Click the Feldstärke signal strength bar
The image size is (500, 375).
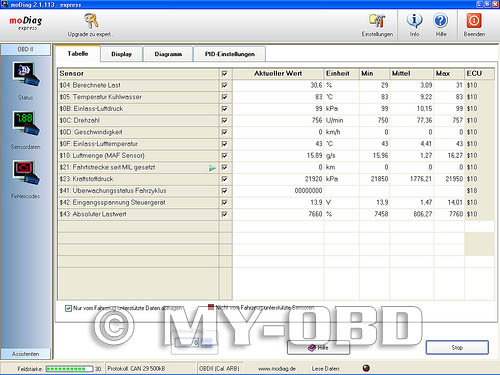tap(69, 369)
